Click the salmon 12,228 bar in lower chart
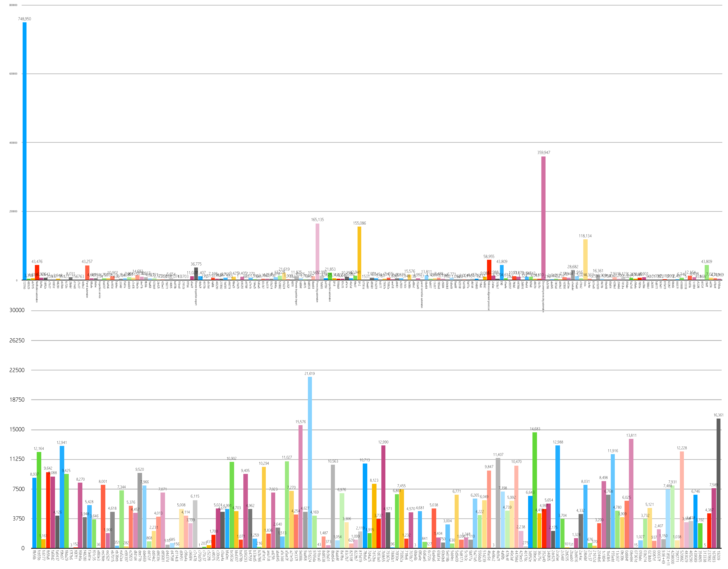The width and height of the screenshot is (728, 569). tap(682, 500)
